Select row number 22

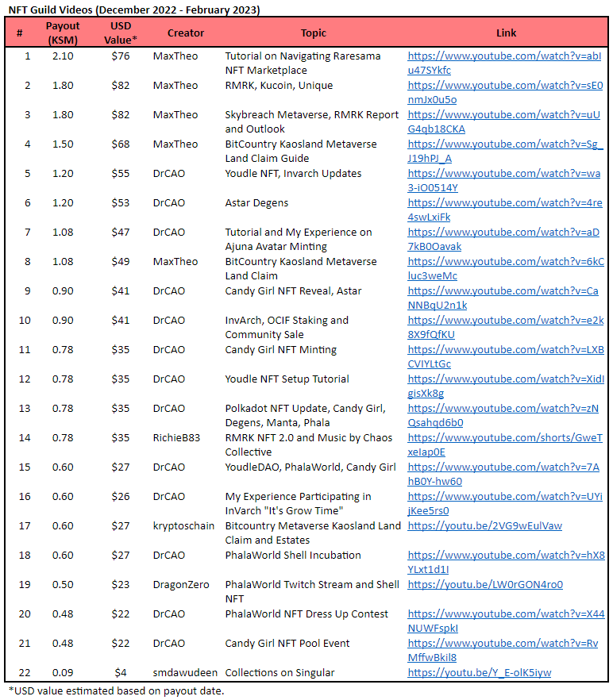tap(25, 673)
